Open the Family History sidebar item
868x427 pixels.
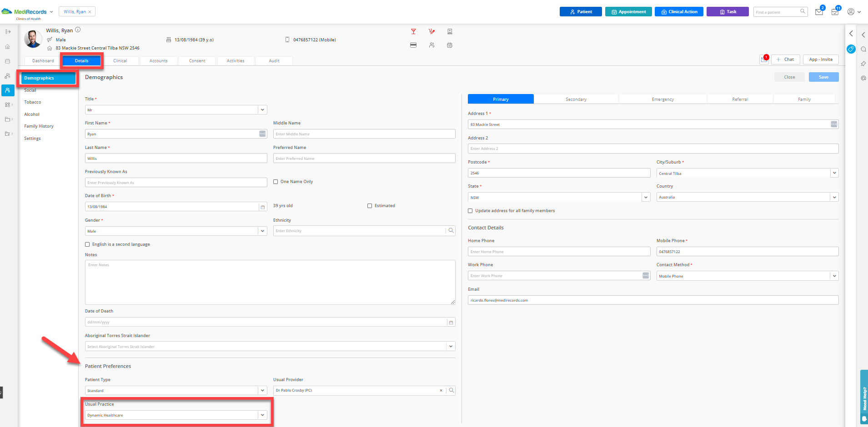(39, 126)
